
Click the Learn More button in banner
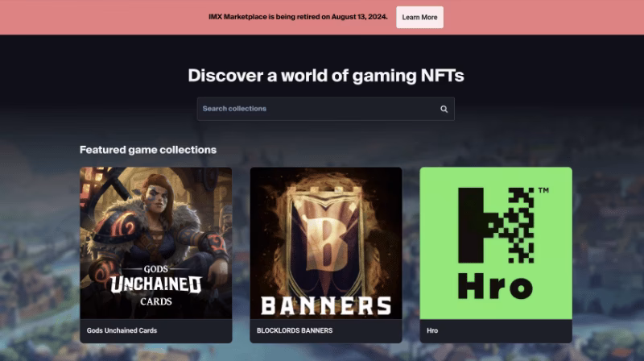pyautogui.click(x=419, y=17)
